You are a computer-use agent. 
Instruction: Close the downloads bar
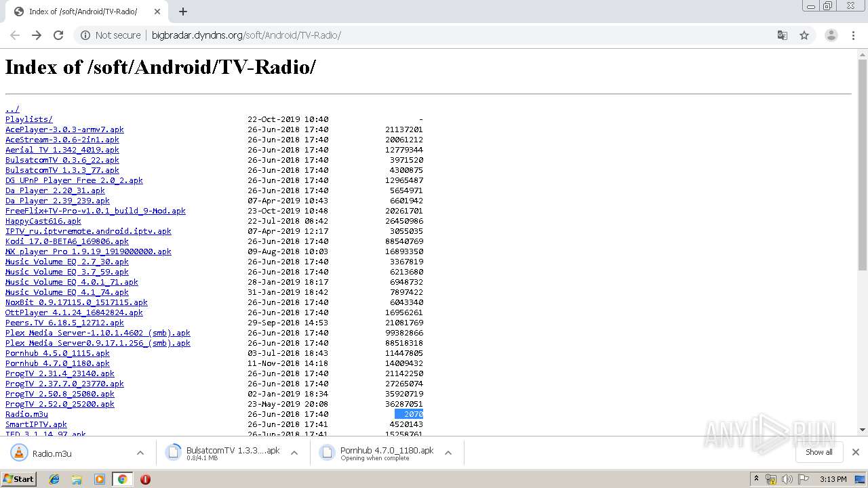[856, 452]
